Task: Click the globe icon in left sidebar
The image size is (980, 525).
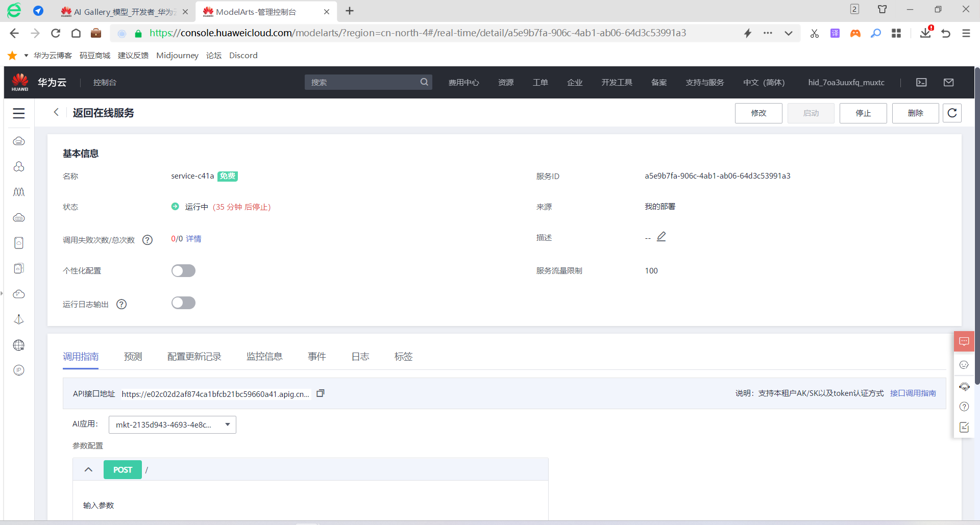Action: pos(19,345)
